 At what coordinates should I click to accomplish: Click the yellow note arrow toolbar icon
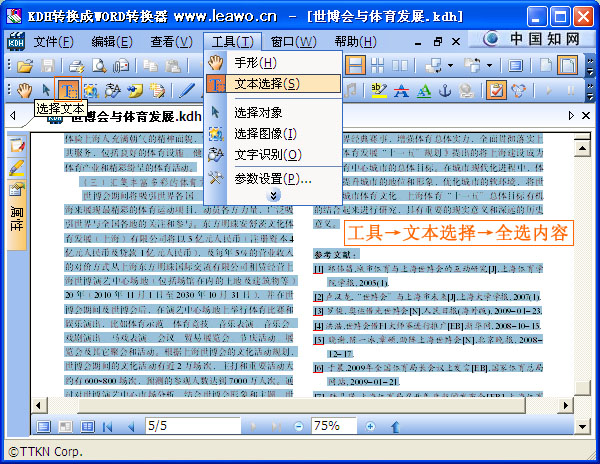(135, 90)
